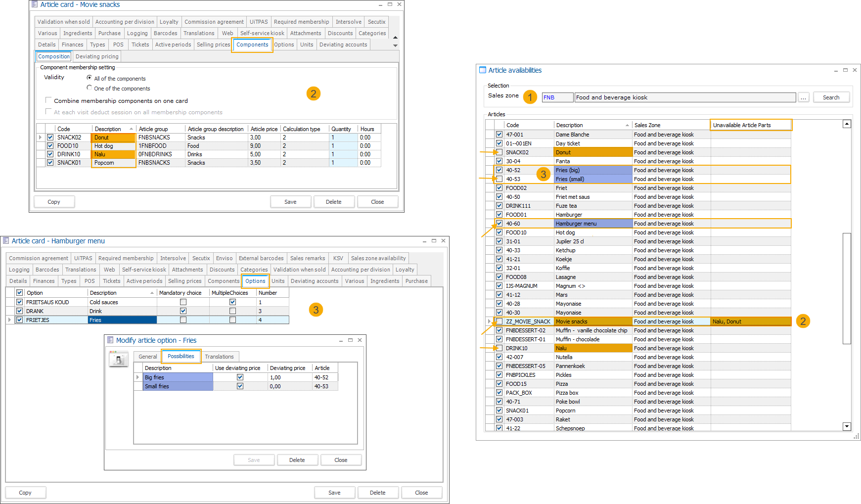
Task: Maximize the Article availabilities window
Action: click(845, 70)
